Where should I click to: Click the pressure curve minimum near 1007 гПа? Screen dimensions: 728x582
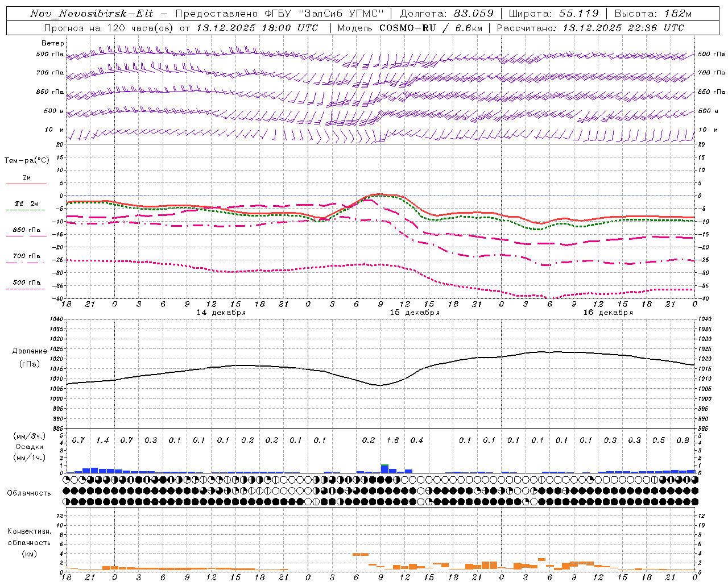click(379, 385)
